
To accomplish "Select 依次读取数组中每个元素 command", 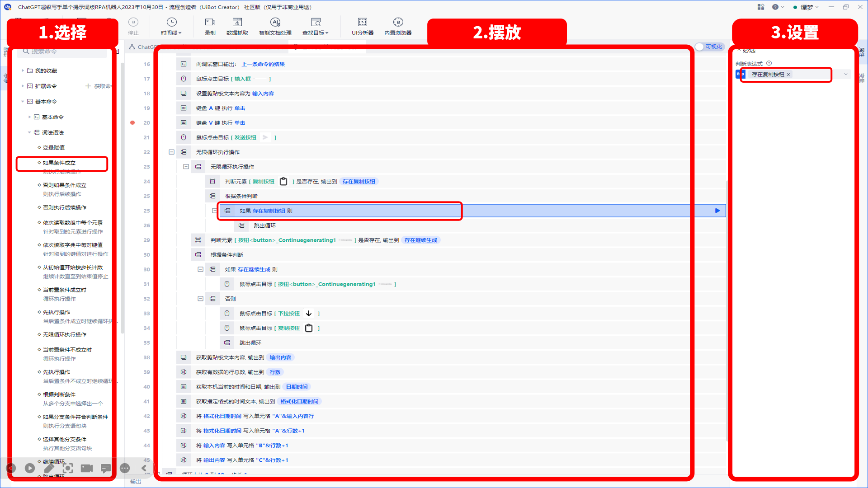I will [72, 223].
